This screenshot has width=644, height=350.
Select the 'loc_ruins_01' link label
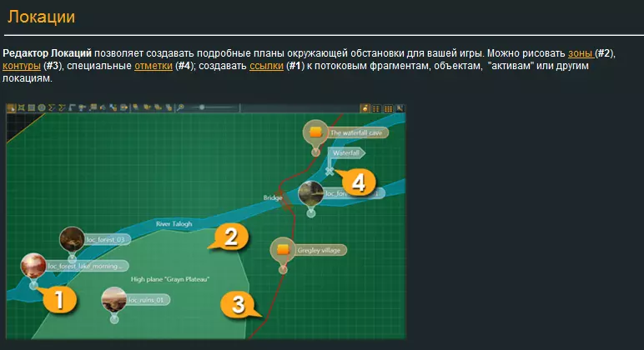[147, 300]
